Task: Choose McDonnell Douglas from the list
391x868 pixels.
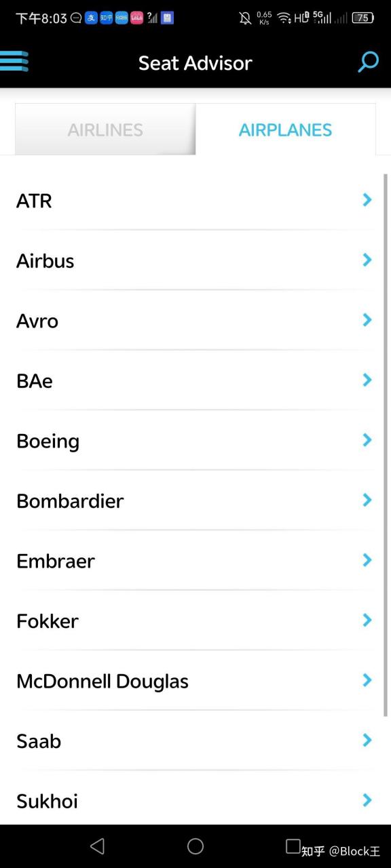Action: pos(195,681)
